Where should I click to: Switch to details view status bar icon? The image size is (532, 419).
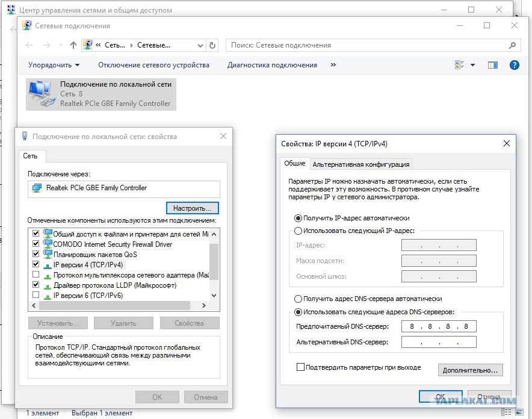(506, 412)
